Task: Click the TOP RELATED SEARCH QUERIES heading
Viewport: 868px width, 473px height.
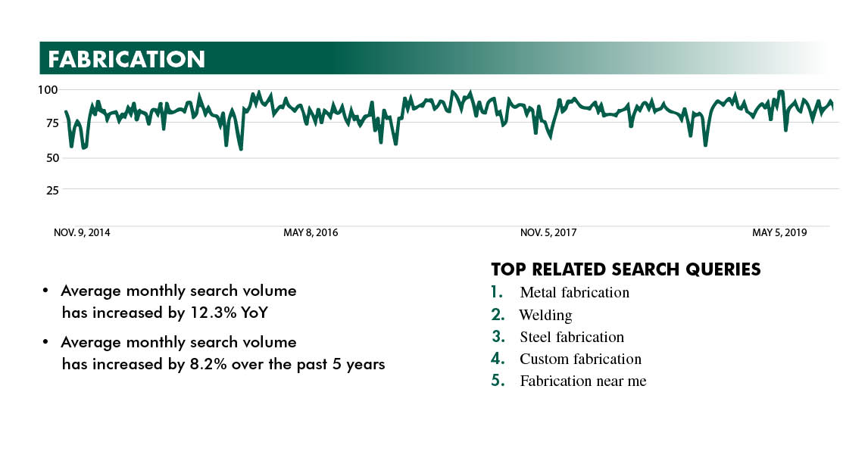Action: coord(626,269)
